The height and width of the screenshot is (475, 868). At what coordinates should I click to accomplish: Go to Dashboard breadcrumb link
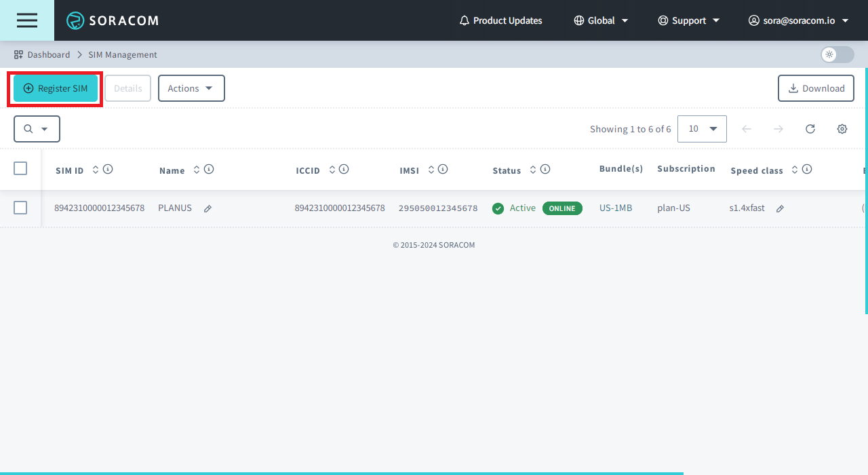48,54
